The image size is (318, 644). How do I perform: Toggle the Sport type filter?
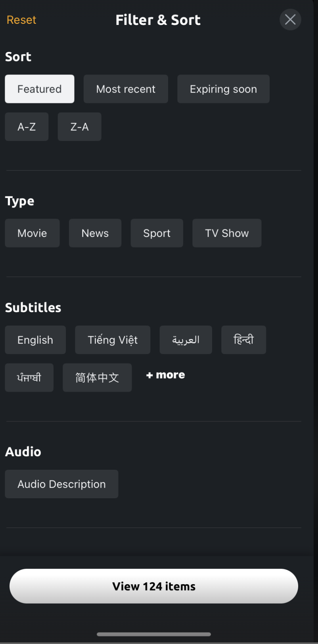pos(157,233)
